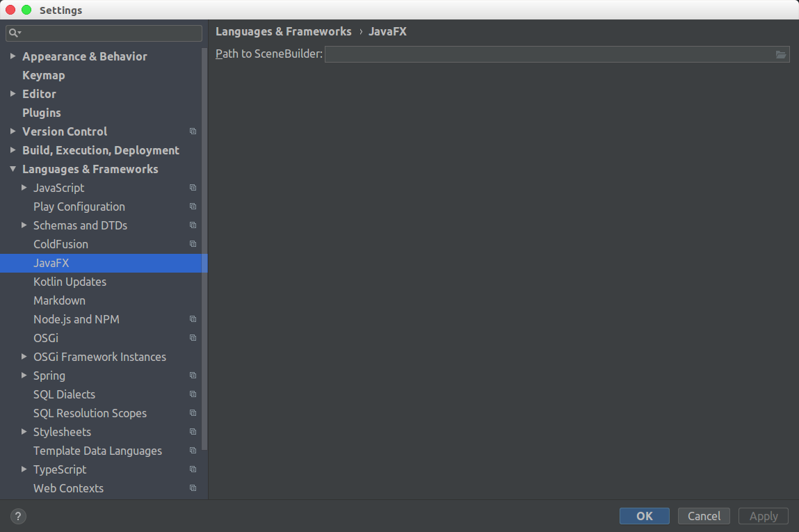Click folder browse icon for SceneBuilder path

coord(781,54)
